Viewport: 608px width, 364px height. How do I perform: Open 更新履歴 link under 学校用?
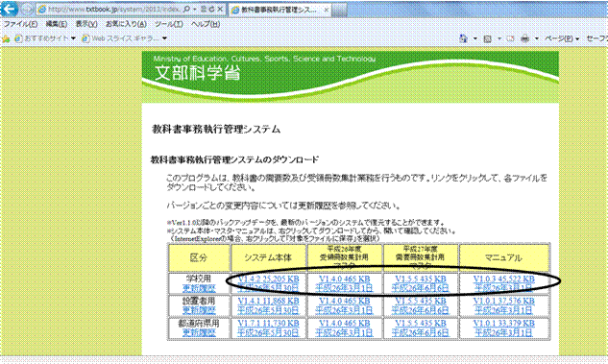tap(199, 288)
